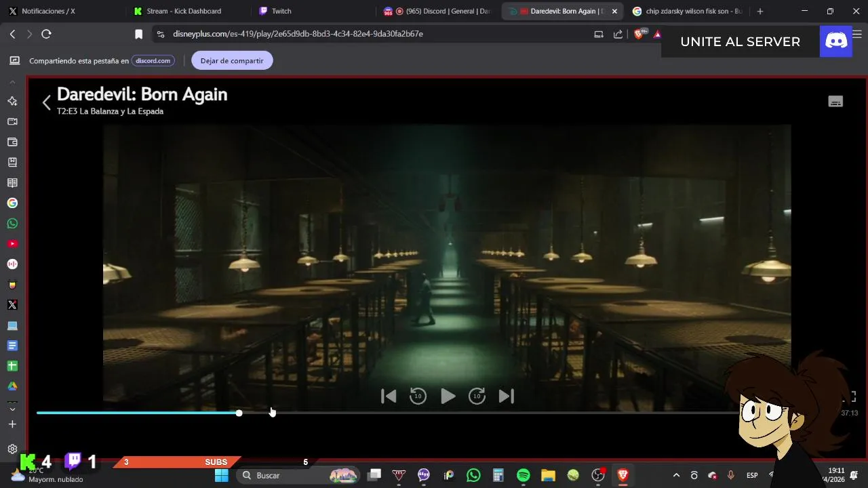
Task: Jump to the previous episode
Action: [x=389, y=396]
